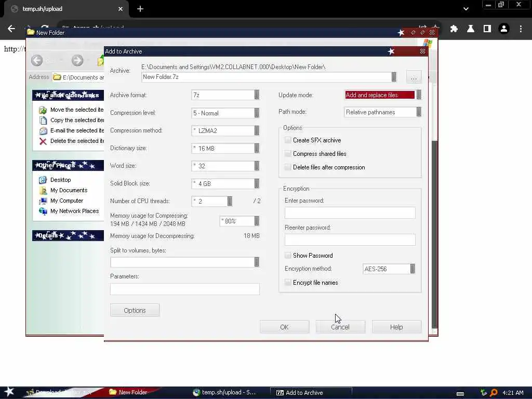Click the Parameters input field
Viewport: 532px width, 399px height.
[185, 289]
